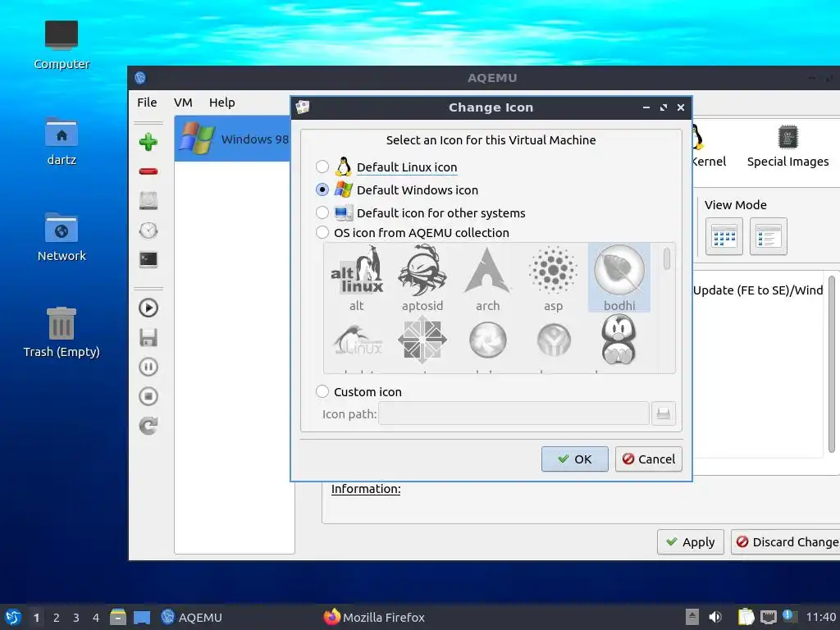Switch to workspace 4
This screenshot has height=630, width=840.
click(x=96, y=618)
